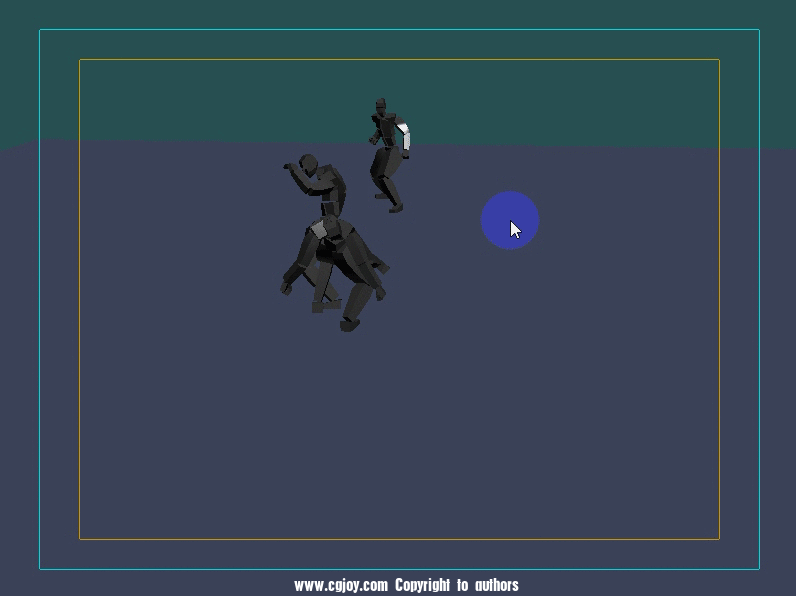Click the www.cgjoy.com watermark link

point(341,585)
